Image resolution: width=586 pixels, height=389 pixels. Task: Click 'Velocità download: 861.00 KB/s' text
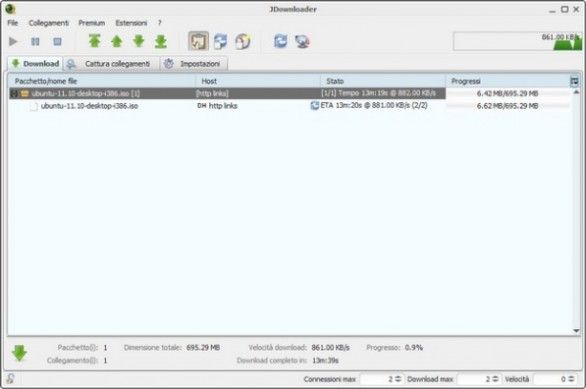click(299, 348)
